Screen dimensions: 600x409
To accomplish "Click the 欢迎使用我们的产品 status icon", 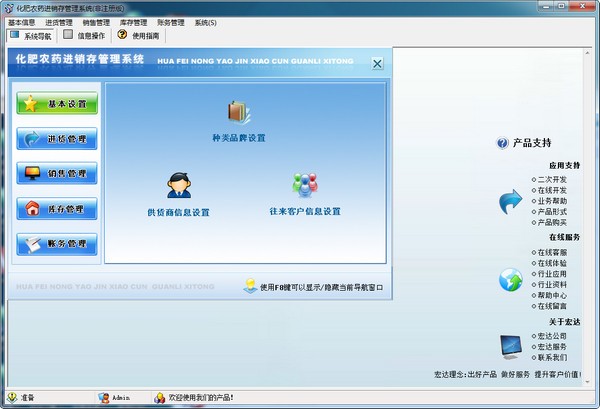I will click(159, 398).
